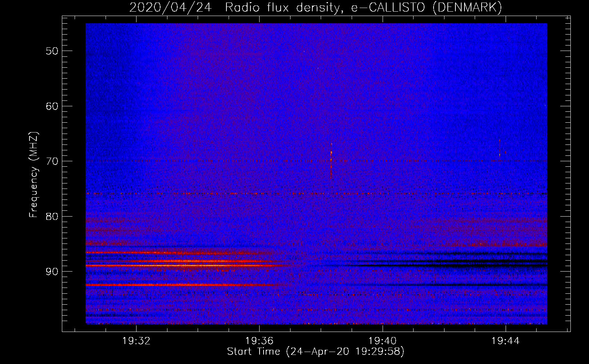Click the 'Frequency (MHZ)' axis label
Viewport: 589px width, 364px height.
pyautogui.click(x=33, y=175)
